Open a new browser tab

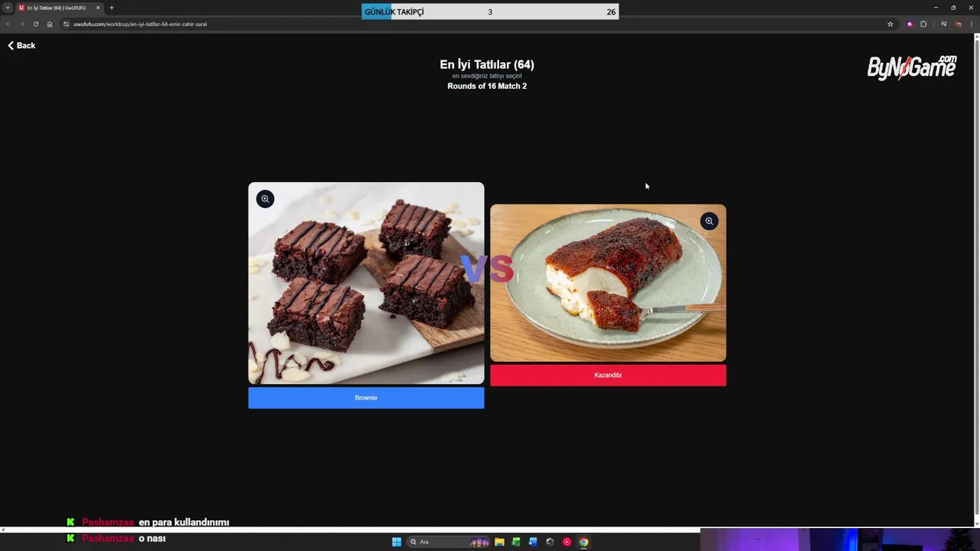(x=112, y=8)
